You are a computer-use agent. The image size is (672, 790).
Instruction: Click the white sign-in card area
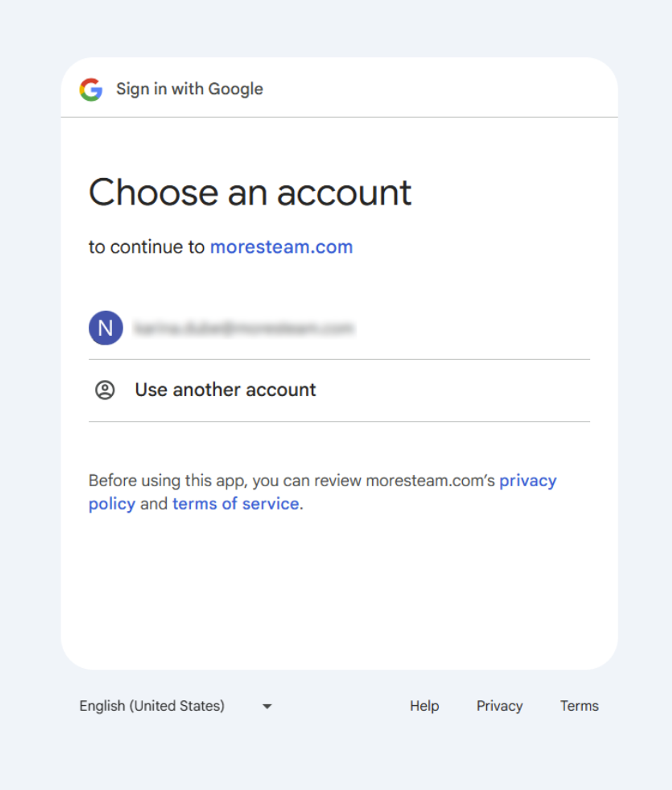coord(339,591)
